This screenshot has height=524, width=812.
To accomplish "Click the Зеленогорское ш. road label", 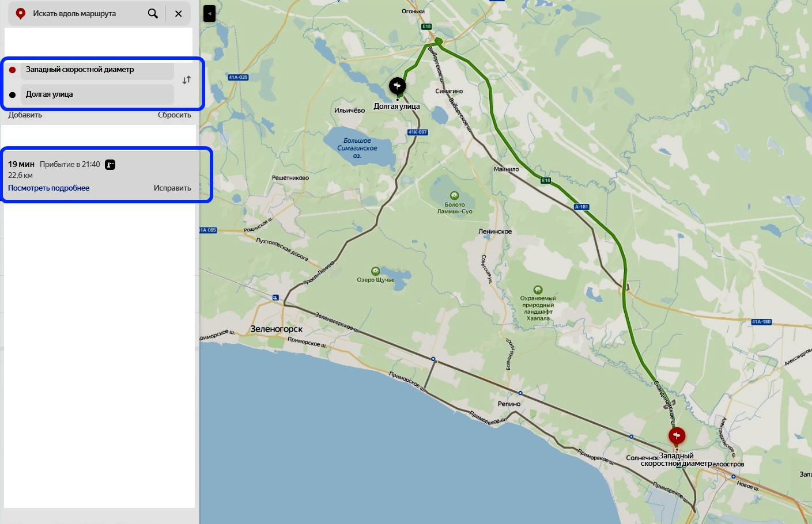I will click(x=337, y=322).
